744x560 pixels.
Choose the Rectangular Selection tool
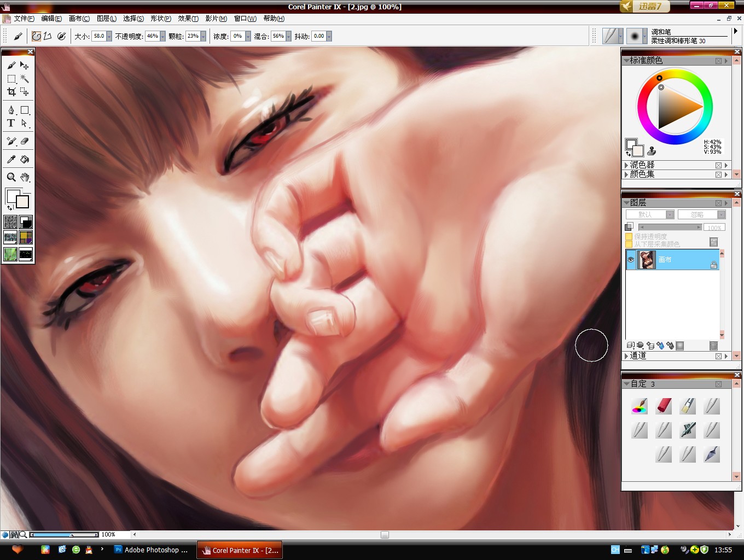click(x=11, y=79)
